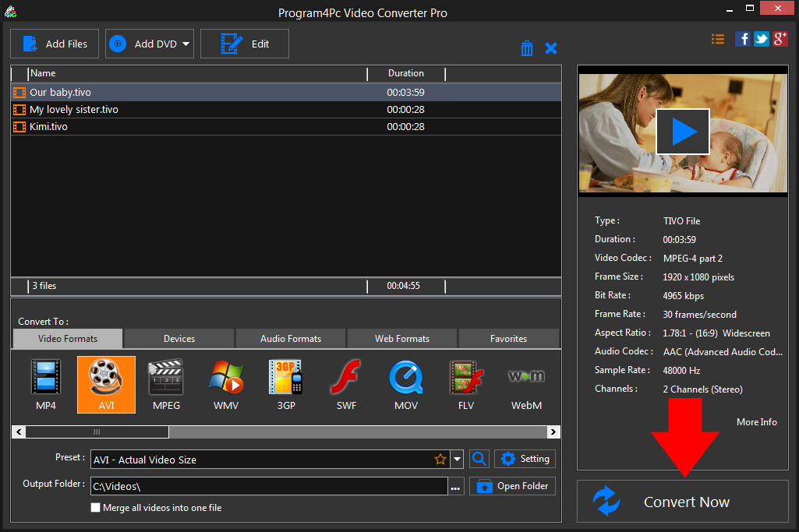Open the More Info link
This screenshot has width=799, height=532.
click(757, 422)
